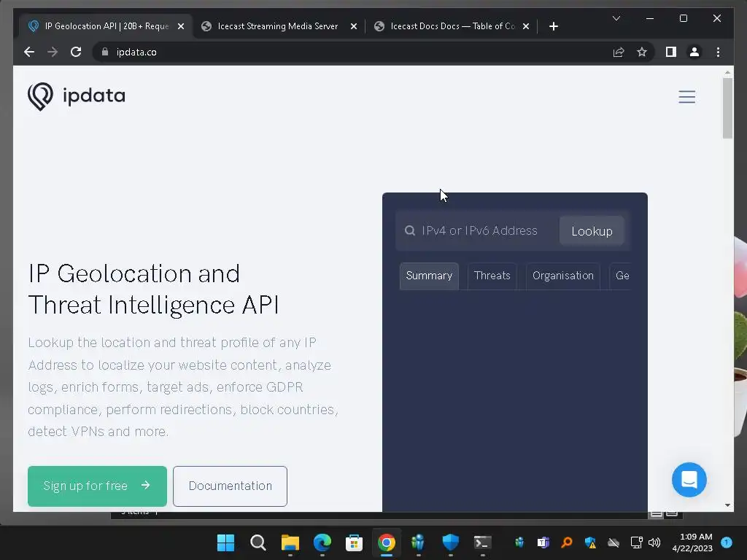Launch Microsoft Edge from the taskbar
Image resolution: width=747 pixels, height=560 pixels.
pos(322,542)
